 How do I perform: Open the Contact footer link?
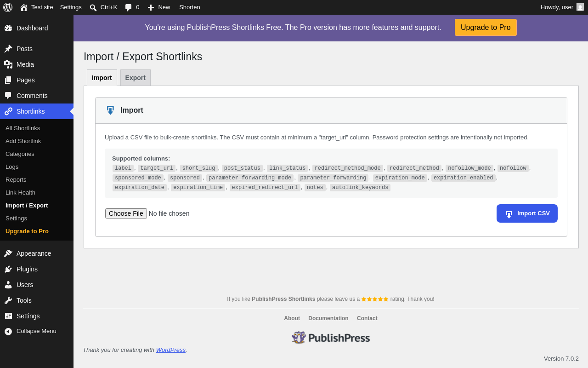click(367, 318)
